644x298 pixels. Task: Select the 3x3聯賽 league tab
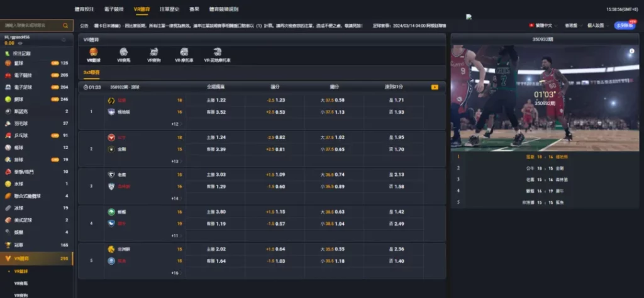point(91,72)
